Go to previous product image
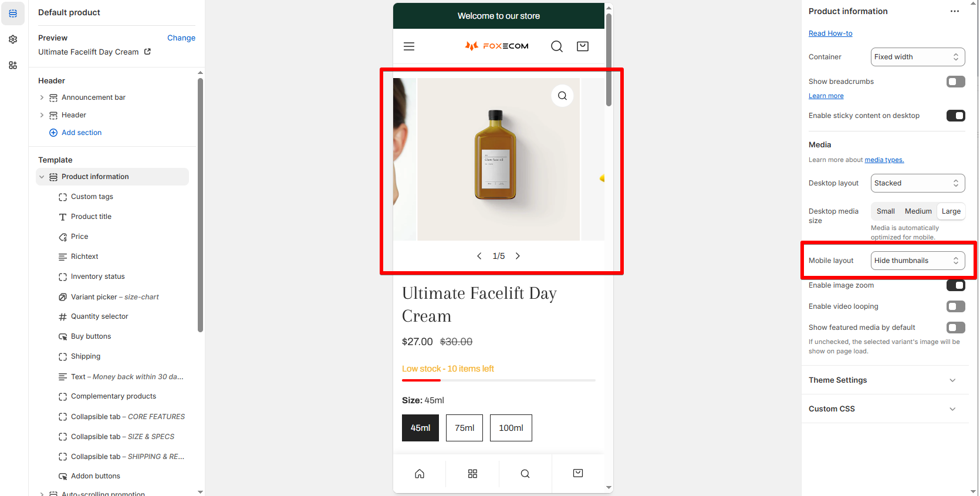Image resolution: width=980 pixels, height=496 pixels. [479, 256]
